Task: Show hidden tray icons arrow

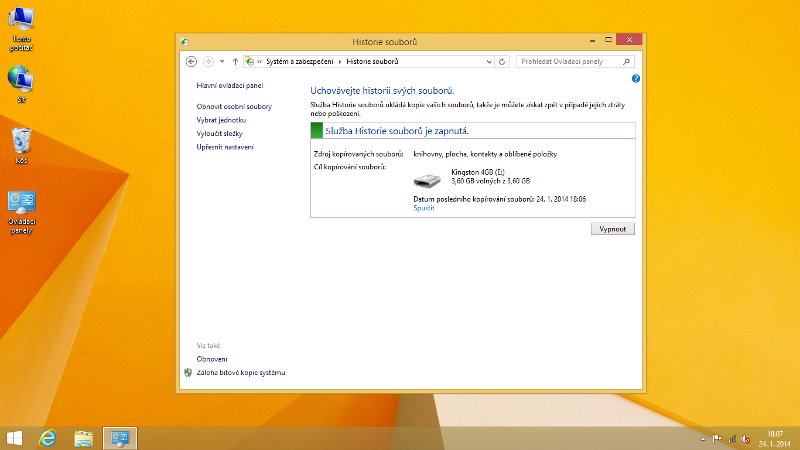Action: (701, 438)
